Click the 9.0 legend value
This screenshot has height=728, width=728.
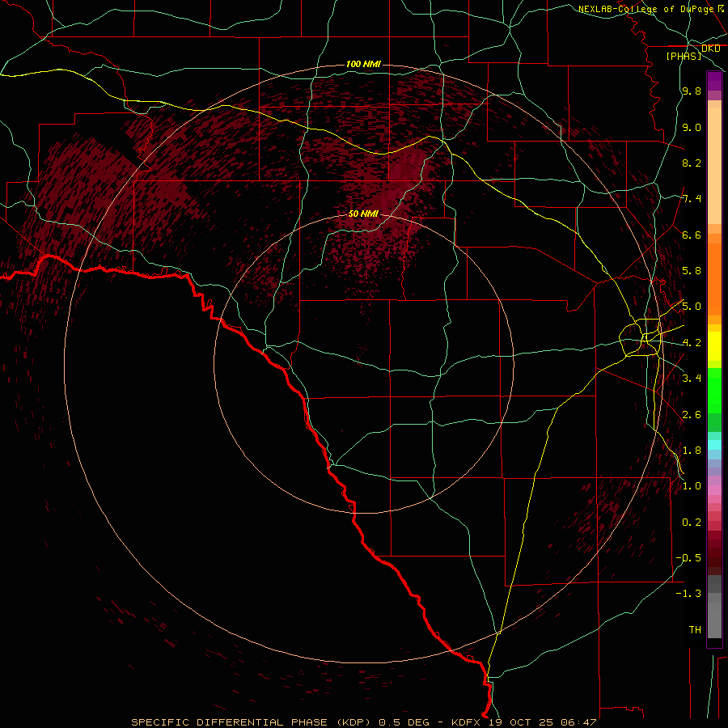692,127
